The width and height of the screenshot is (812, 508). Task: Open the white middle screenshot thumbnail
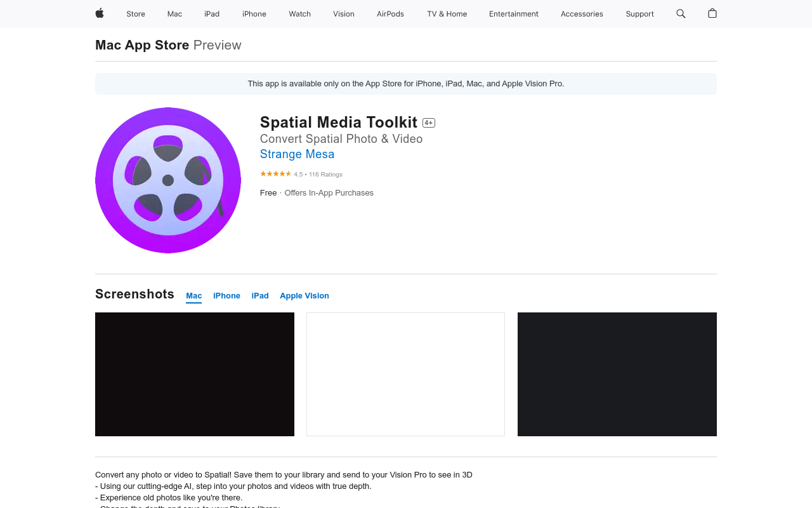tap(406, 374)
